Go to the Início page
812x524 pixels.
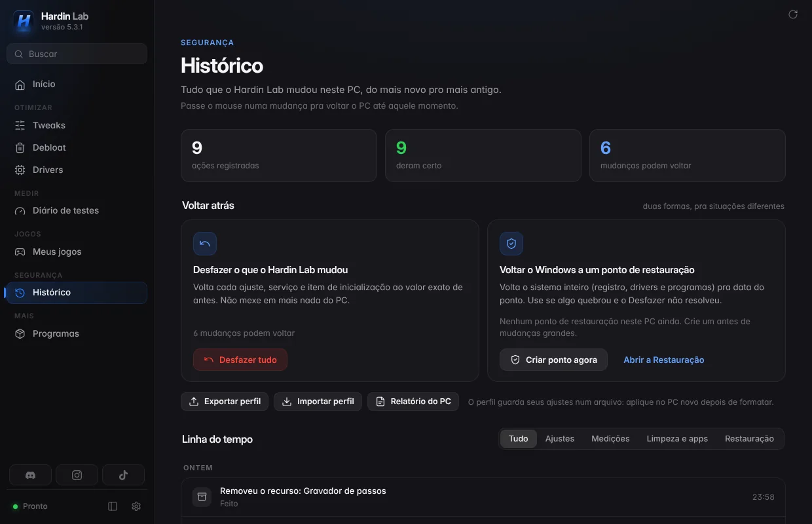[77, 84]
